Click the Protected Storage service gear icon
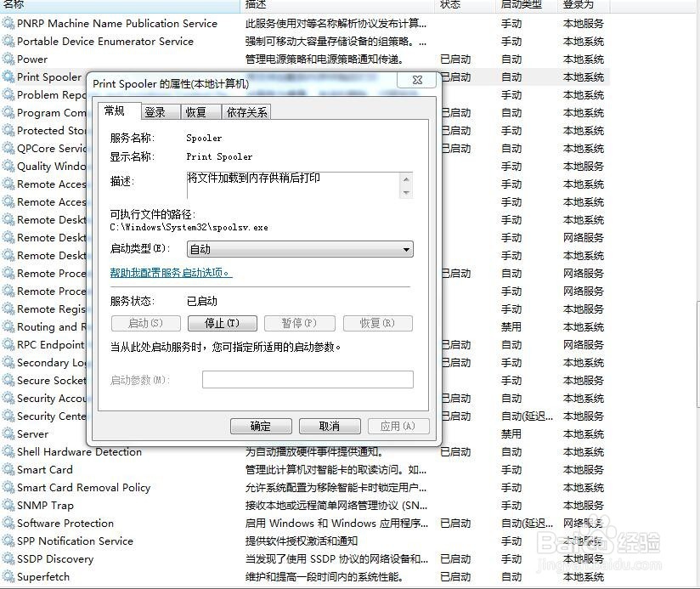Screen dimensions: 700x589 click(x=8, y=130)
